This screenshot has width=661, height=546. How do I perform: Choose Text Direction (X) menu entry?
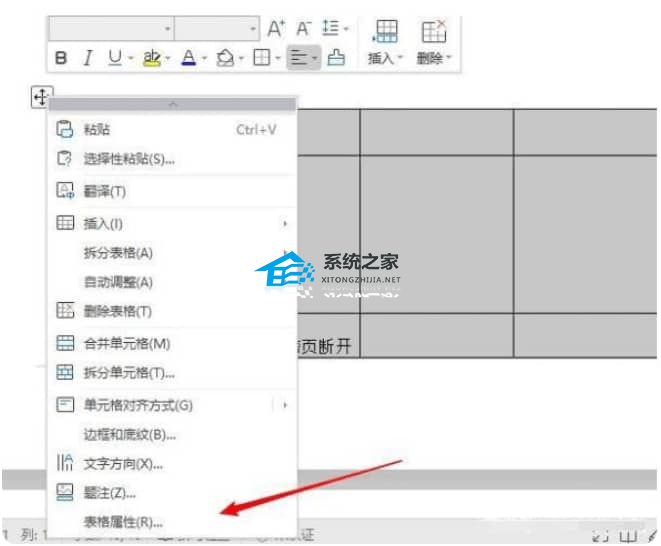173,464
